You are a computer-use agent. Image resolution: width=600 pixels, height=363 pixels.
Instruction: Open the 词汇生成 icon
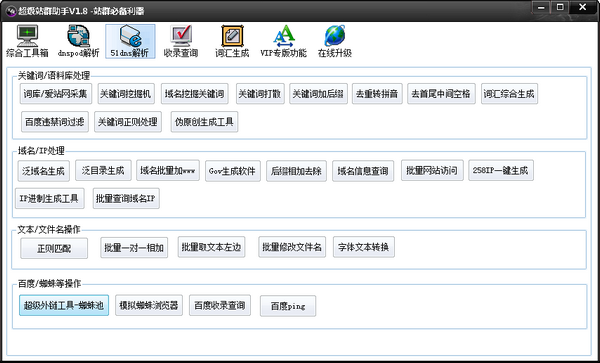232,41
